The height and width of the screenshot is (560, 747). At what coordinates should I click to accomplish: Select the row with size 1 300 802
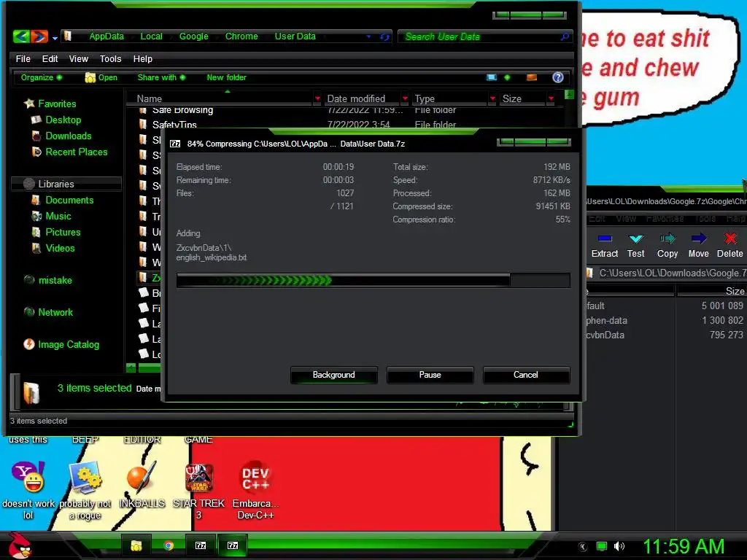coord(665,321)
